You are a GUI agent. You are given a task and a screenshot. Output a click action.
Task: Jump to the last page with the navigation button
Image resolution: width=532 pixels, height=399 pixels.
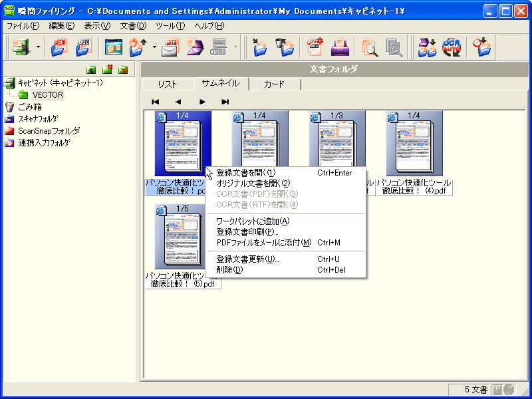(225, 102)
